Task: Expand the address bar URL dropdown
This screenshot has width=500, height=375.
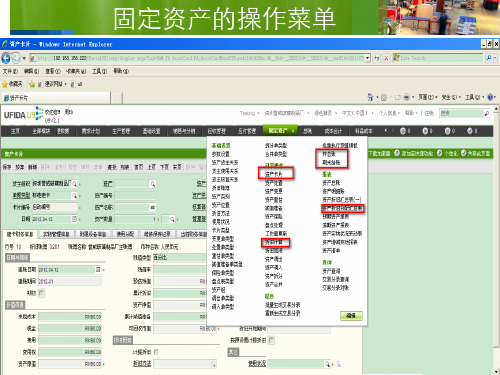Action: (367, 58)
